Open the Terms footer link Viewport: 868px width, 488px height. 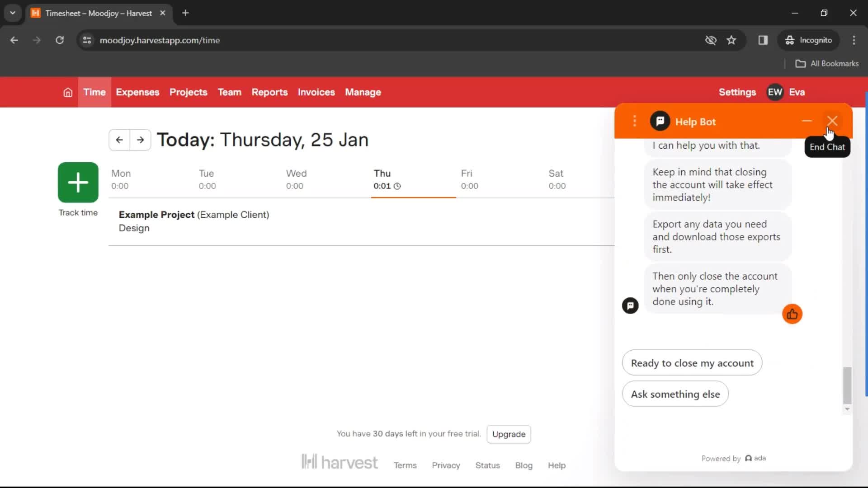pyautogui.click(x=405, y=465)
